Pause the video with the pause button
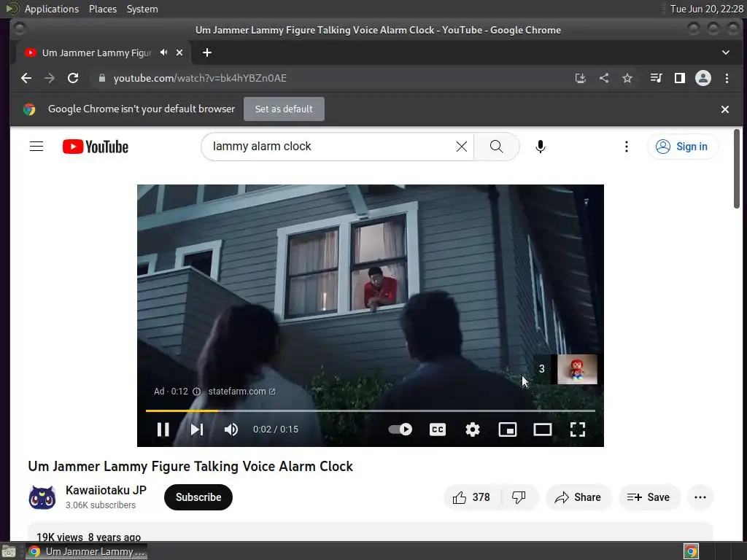Image resolution: width=747 pixels, height=560 pixels. pyautogui.click(x=163, y=429)
